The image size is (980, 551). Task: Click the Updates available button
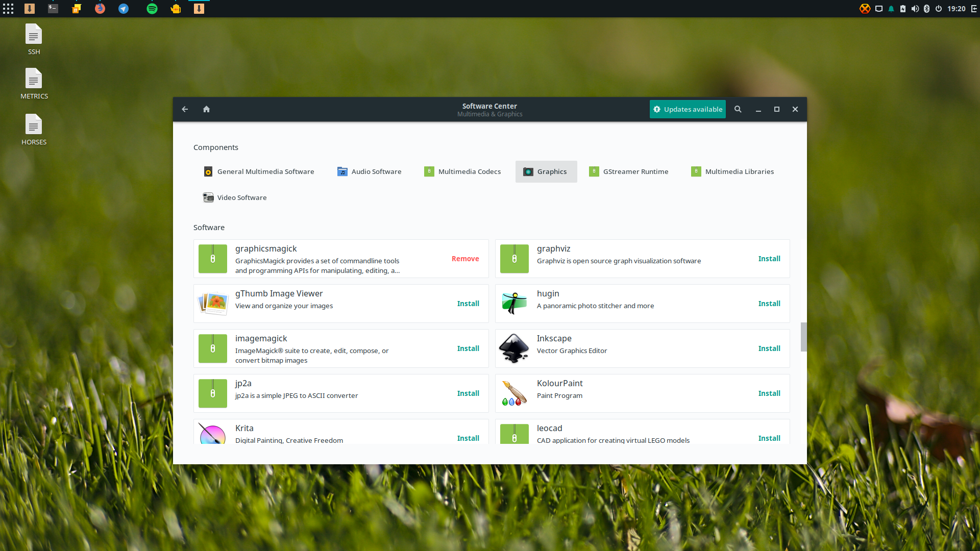688,109
